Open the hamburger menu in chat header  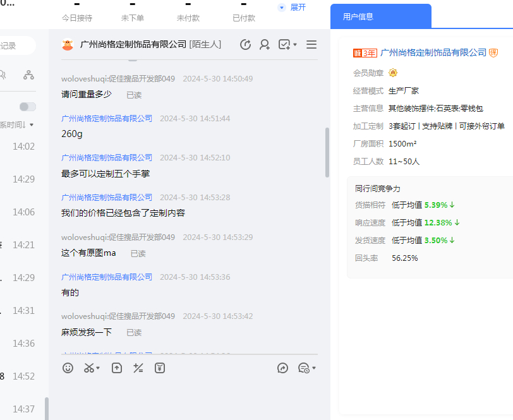pyautogui.click(x=311, y=44)
